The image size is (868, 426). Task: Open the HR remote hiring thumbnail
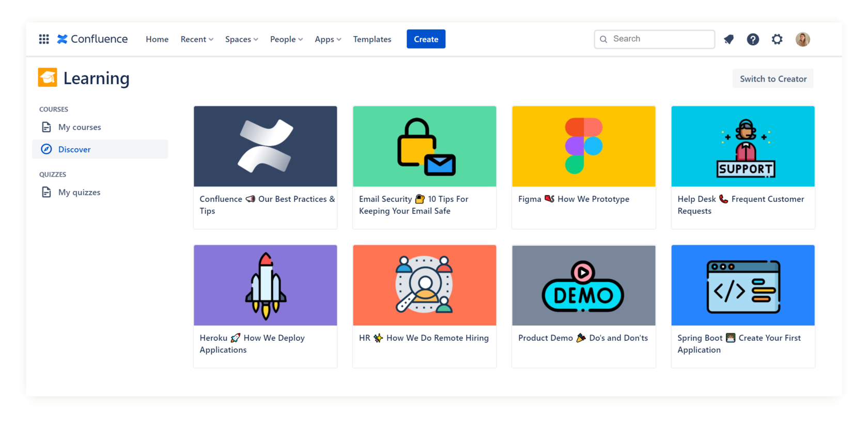click(425, 285)
